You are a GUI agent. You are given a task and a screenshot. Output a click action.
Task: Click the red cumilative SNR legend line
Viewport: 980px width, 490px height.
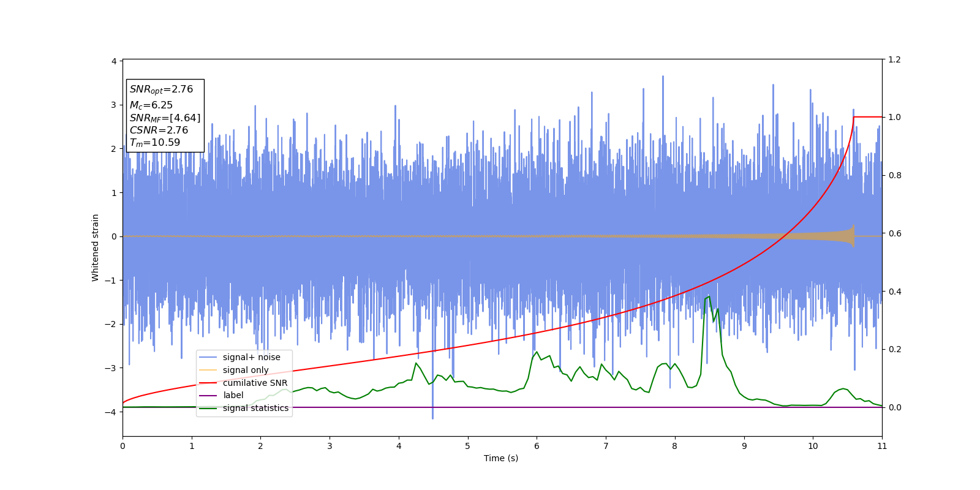[208, 383]
